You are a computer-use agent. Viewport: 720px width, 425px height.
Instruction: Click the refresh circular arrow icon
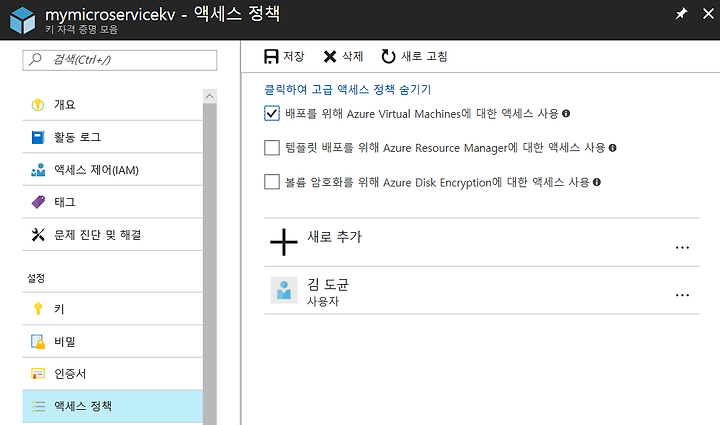click(388, 56)
